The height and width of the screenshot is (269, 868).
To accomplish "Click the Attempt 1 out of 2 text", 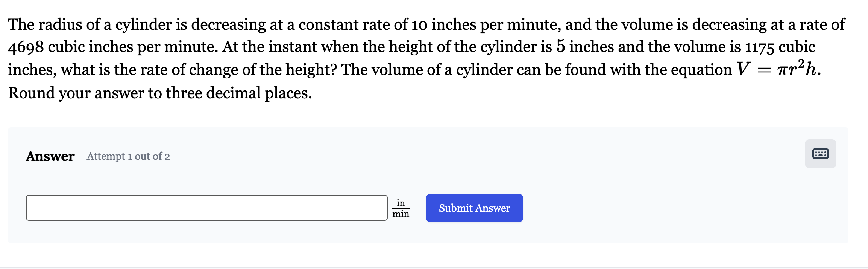I will click(x=128, y=157).
